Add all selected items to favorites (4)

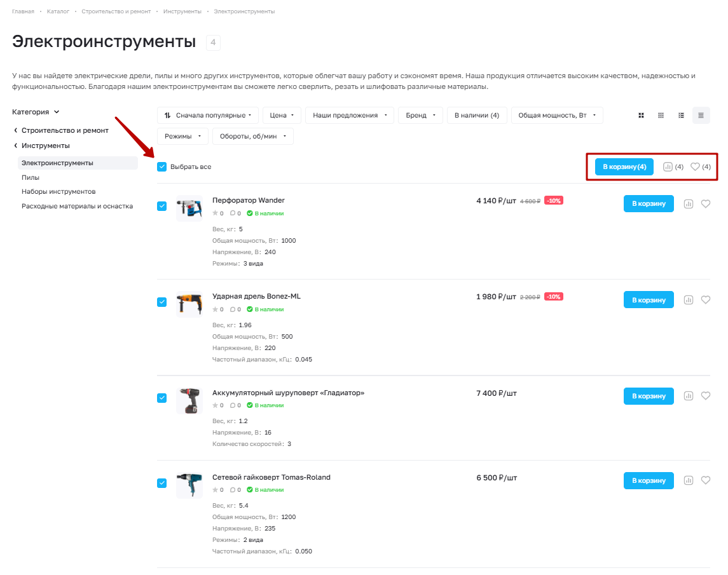click(700, 166)
